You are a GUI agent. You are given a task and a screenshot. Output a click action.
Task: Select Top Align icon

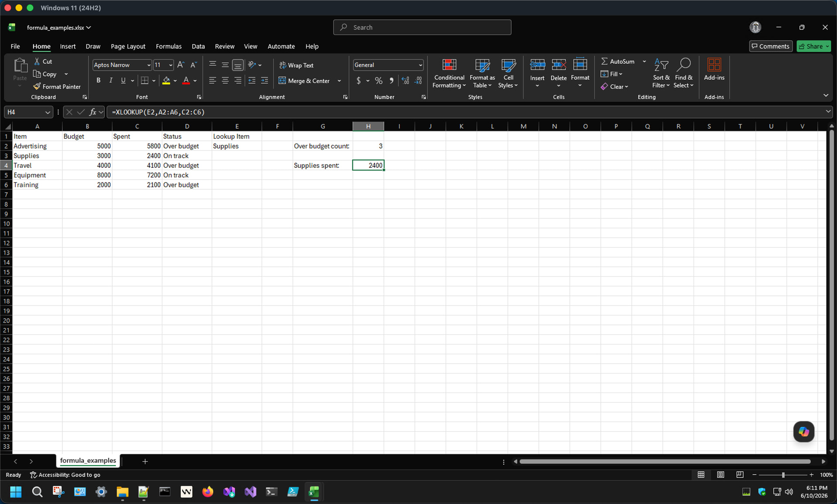[x=213, y=65]
